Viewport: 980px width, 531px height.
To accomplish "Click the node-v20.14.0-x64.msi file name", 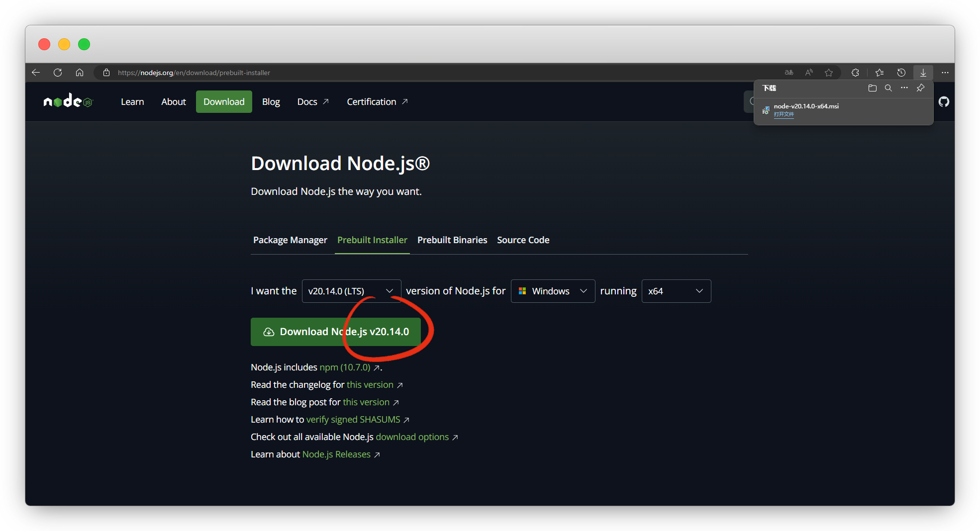I will point(806,106).
